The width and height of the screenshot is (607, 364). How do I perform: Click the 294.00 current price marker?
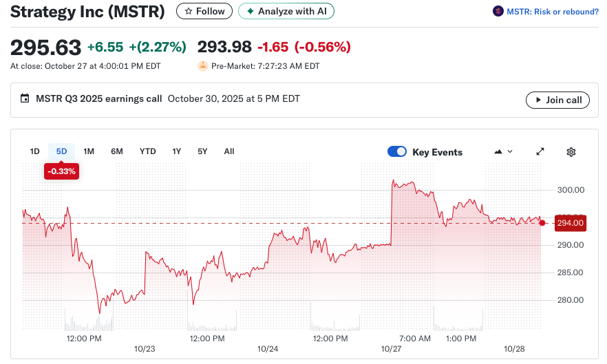pyautogui.click(x=570, y=223)
